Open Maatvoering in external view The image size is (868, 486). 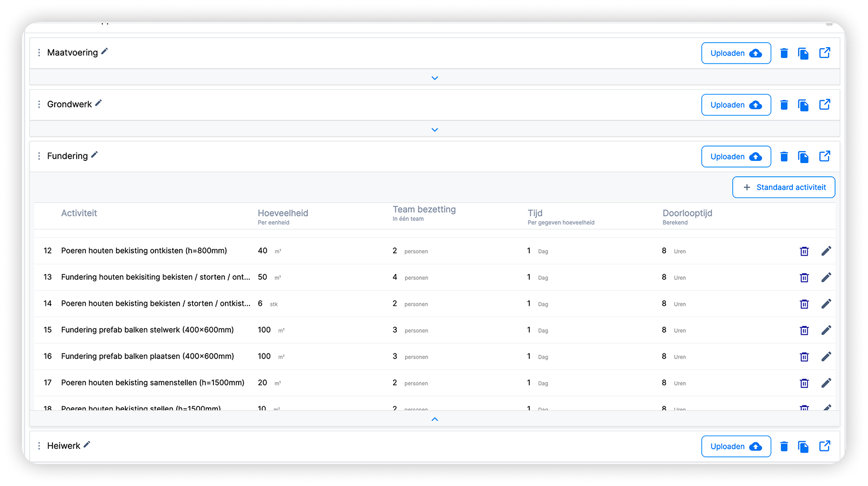tap(825, 53)
